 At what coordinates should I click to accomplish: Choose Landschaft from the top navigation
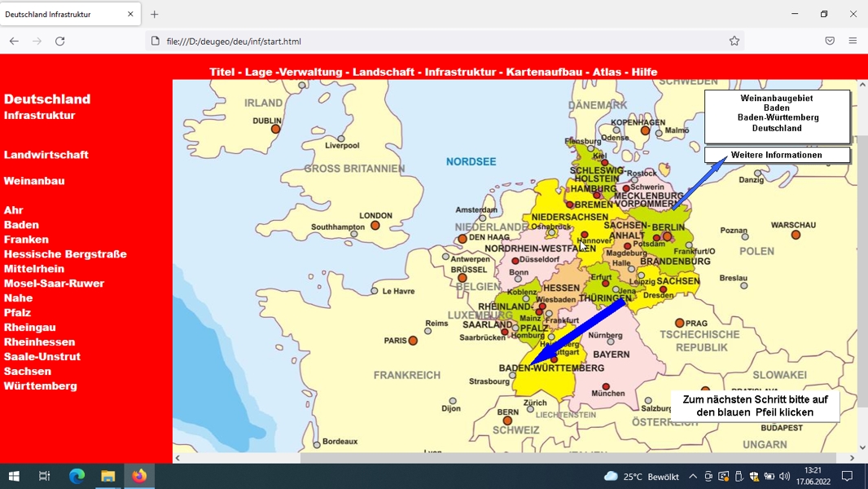tap(383, 72)
